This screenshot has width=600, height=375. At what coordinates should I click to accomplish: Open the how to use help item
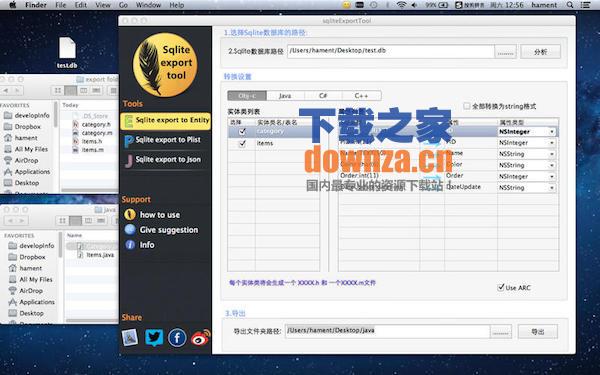(x=152, y=215)
